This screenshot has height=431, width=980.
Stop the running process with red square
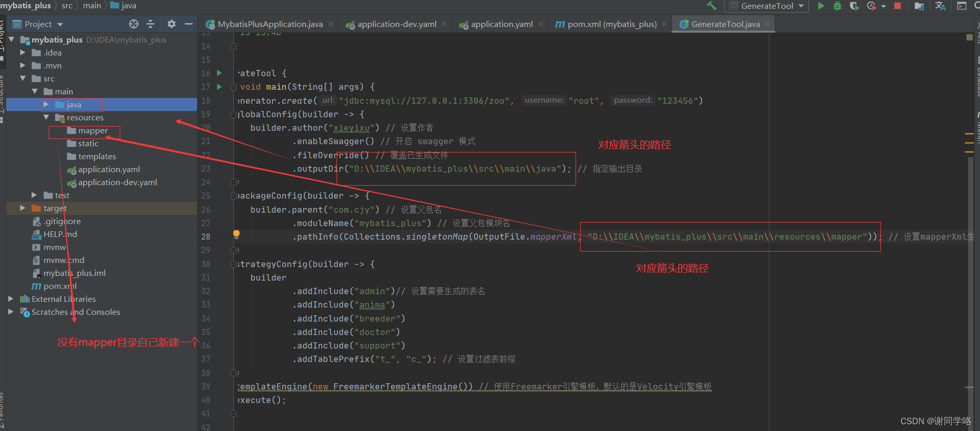[898, 6]
